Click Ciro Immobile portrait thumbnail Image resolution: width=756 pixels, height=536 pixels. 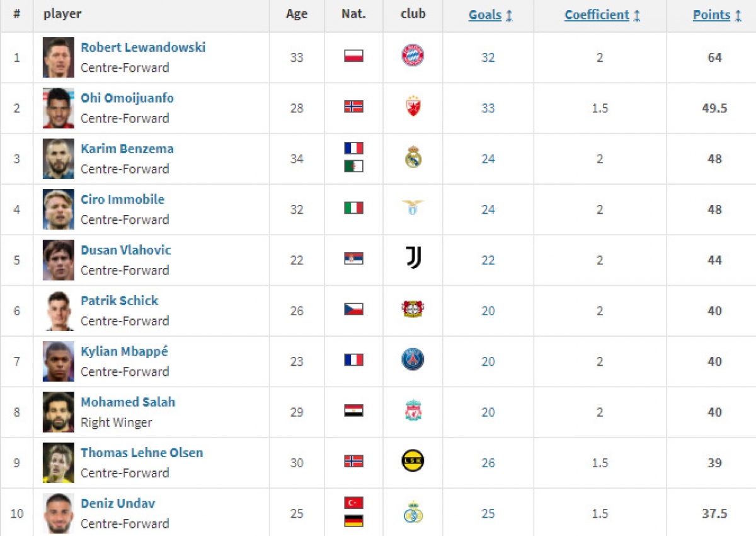click(x=59, y=209)
